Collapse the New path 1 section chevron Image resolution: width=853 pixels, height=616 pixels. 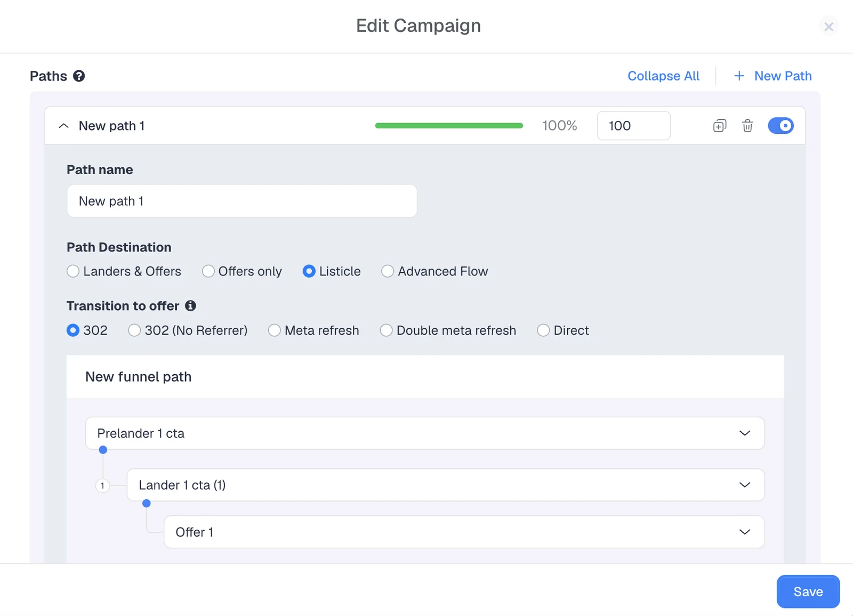(63, 126)
